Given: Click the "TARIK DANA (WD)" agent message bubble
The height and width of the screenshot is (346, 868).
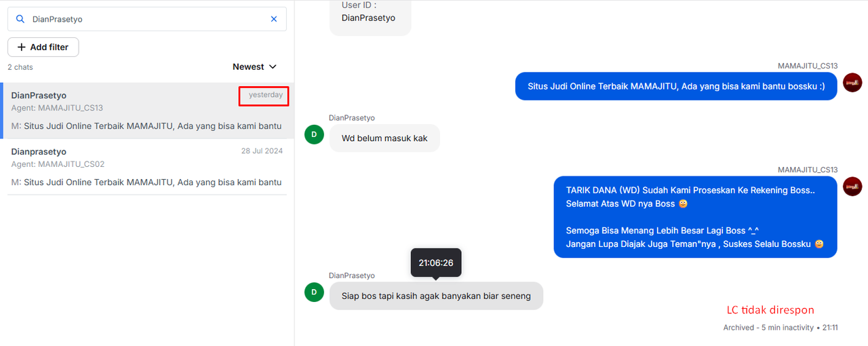Looking at the screenshot, I should tap(695, 217).
